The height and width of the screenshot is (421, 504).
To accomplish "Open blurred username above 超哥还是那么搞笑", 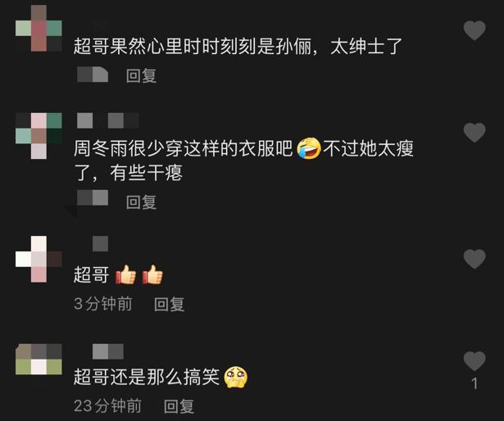I will [x=108, y=351].
